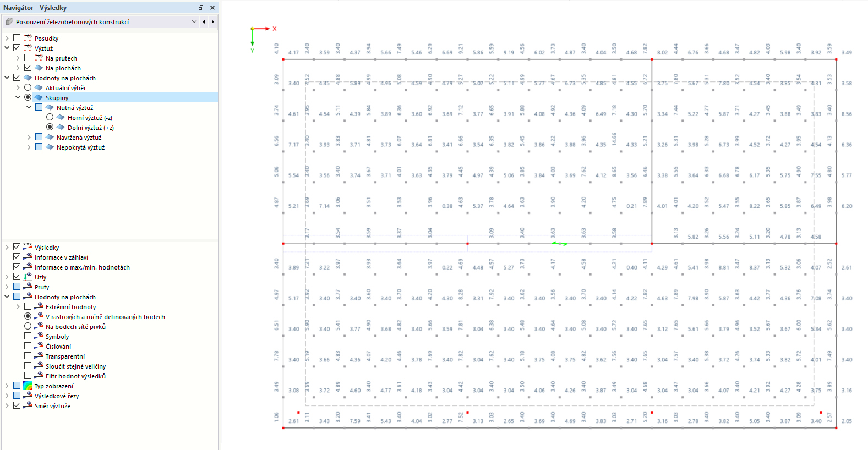Viewport: 868px width, 450px height.
Task: Click the value 14.66 in the results grid
Action: (614, 139)
